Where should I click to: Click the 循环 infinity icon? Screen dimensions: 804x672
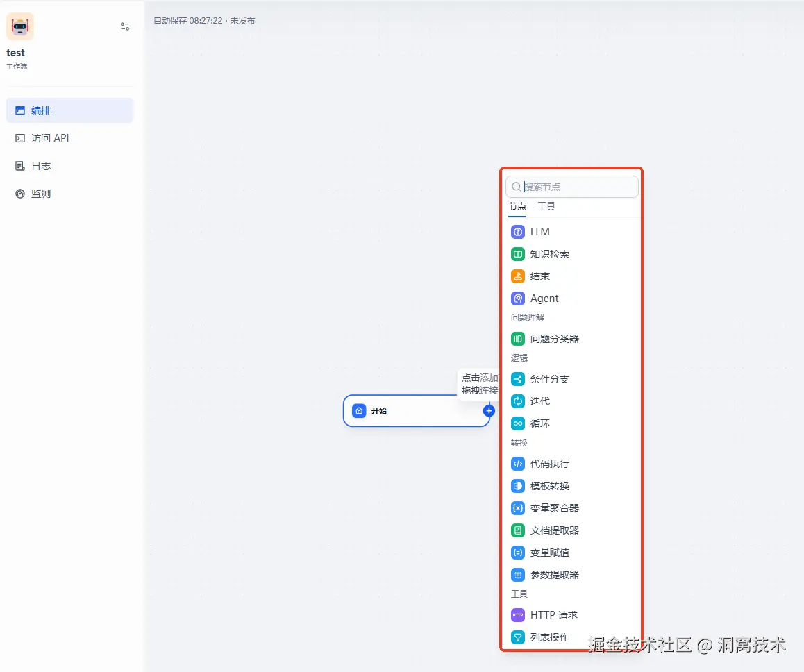click(x=518, y=423)
